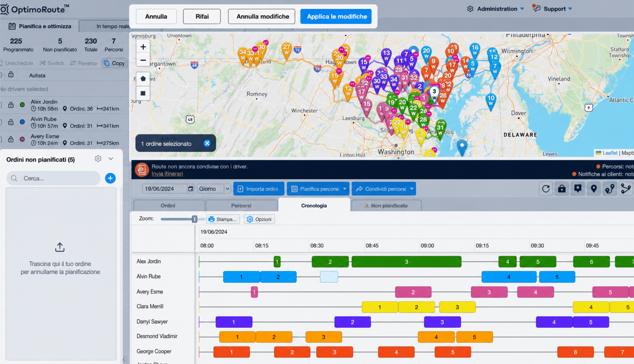Toggle the lock in the Autista header
The width and height of the screenshot is (634, 364).
11,75
